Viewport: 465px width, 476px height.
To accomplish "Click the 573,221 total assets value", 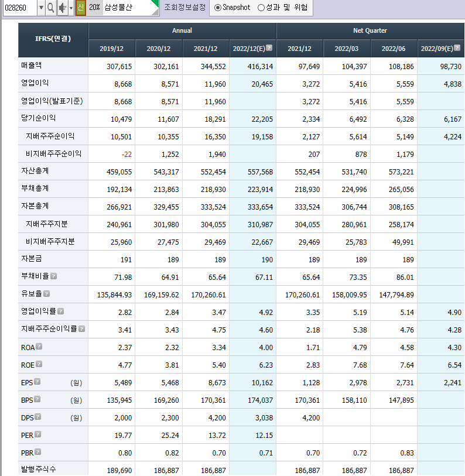I will pos(401,172).
